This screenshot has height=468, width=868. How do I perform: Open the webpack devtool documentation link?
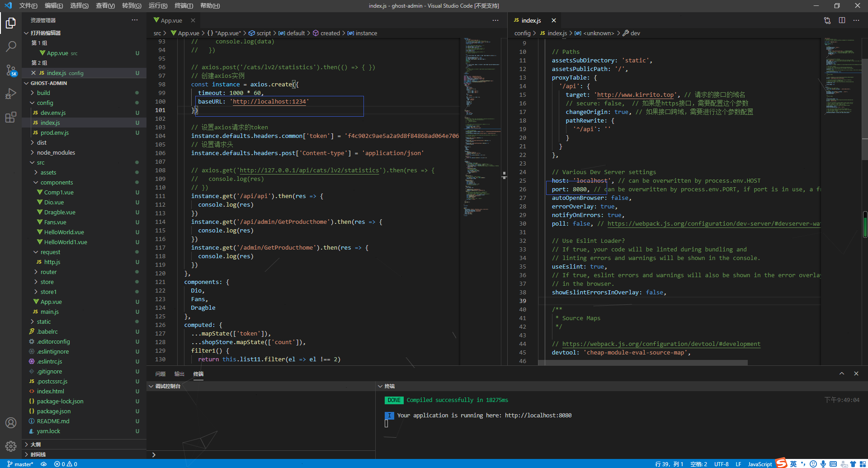click(x=661, y=344)
